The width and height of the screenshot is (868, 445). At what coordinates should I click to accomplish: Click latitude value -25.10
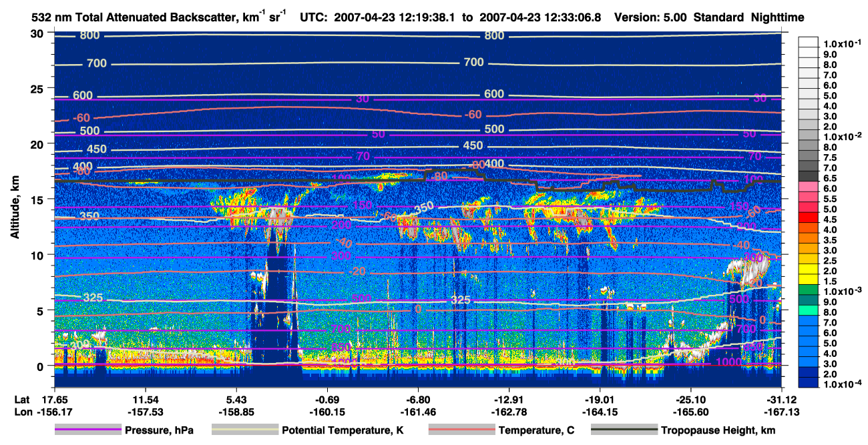[691, 399]
